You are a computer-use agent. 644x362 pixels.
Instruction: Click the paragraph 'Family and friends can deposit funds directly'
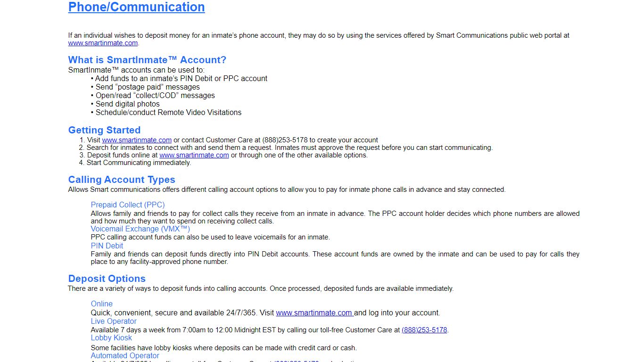click(x=335, y=258)
